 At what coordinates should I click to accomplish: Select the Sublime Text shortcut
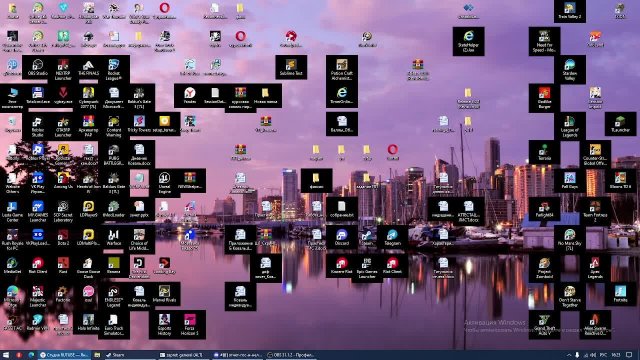(291, 68)
